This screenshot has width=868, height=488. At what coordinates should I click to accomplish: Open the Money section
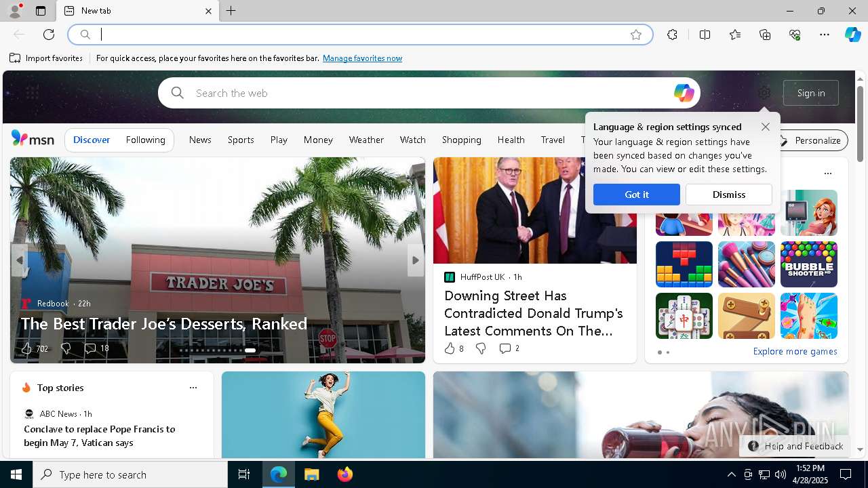318,140
